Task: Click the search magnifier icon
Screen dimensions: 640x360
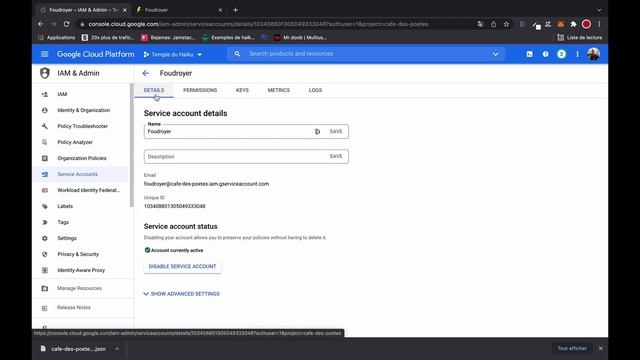Action: click(237, 54)
